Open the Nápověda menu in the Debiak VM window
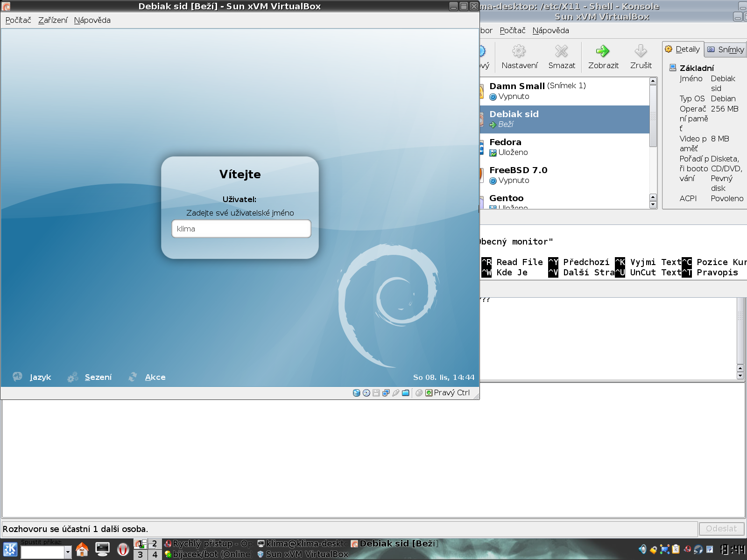Screen dimensions: 747x560 [92, 20]
